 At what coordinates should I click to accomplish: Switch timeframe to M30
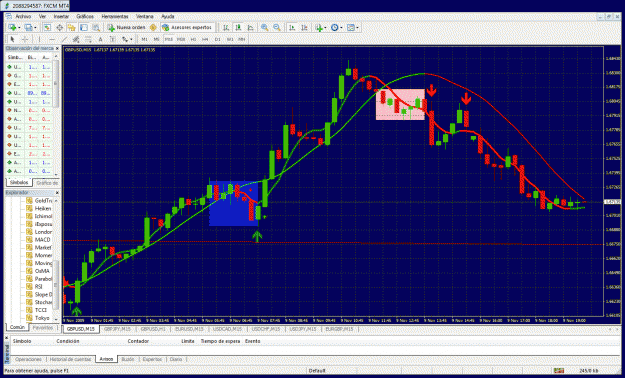pyautogui.click(x=181, y=39)
